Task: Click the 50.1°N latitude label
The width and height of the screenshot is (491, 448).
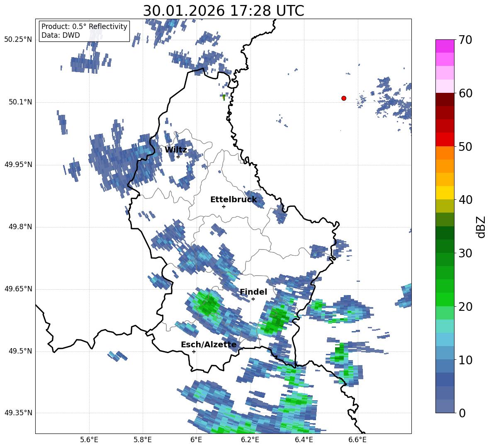Action: tap(20, 102)
